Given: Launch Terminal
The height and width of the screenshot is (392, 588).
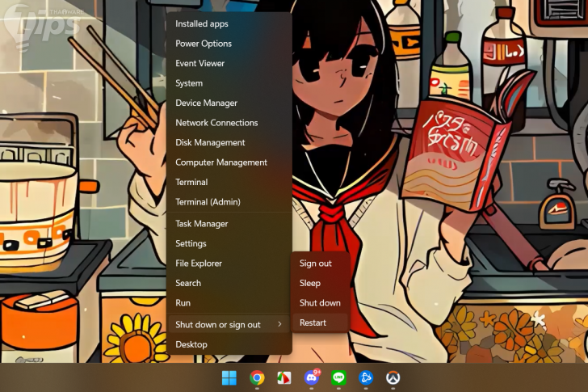Looking at the screenshot, I should (x=229, y=183).
